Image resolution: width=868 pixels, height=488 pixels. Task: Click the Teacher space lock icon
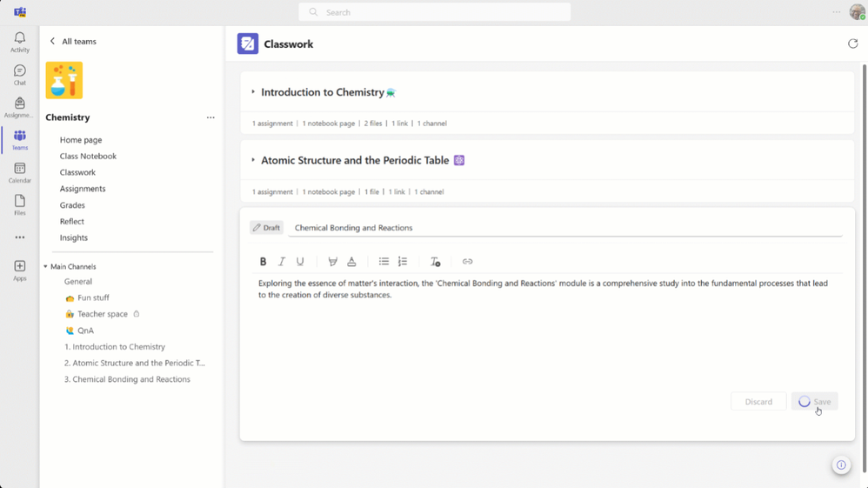coord(137,314)
